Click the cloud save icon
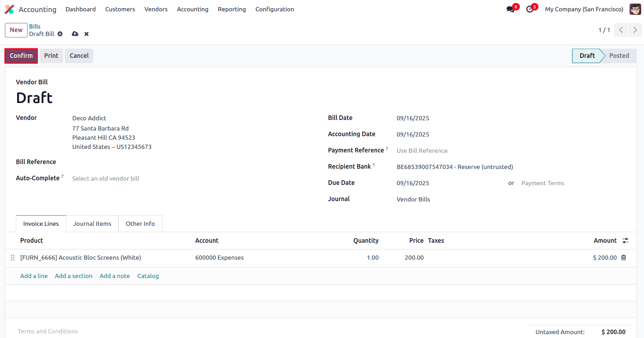This screenshot has width=644, height=338. pyautogui.click(x=75, y=34)
